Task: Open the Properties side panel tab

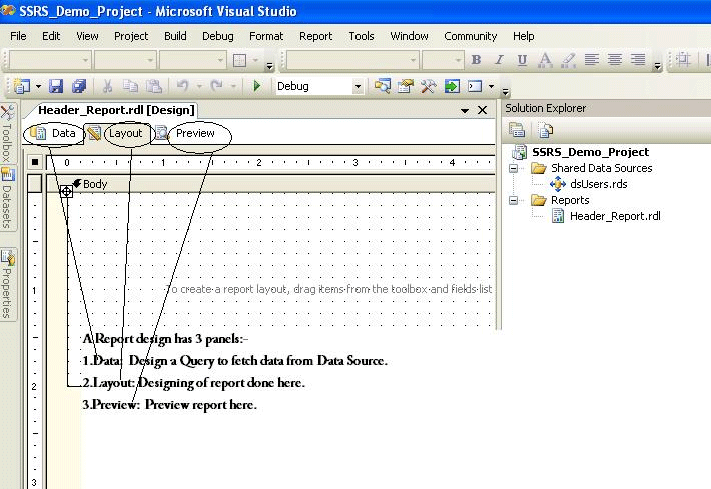Action: coord(7,284)
